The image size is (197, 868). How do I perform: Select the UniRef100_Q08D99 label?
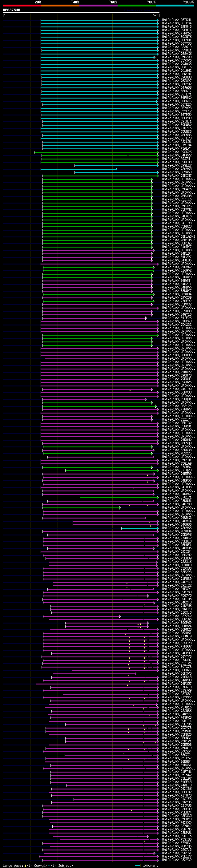(177, 355)
